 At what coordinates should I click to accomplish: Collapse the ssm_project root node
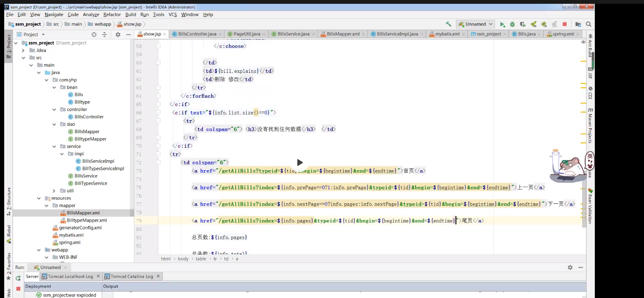tap(16, 43)
